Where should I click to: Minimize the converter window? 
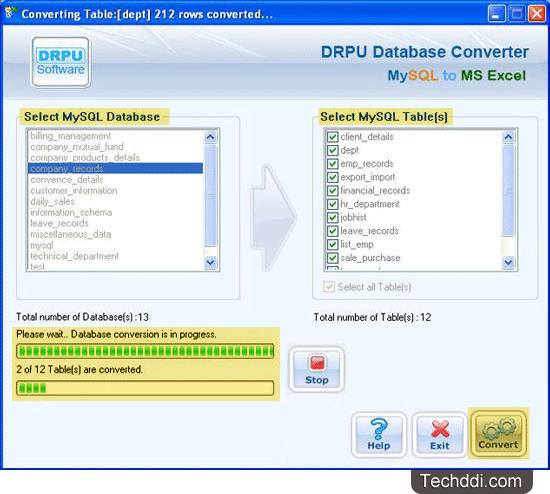pos(496,14)
